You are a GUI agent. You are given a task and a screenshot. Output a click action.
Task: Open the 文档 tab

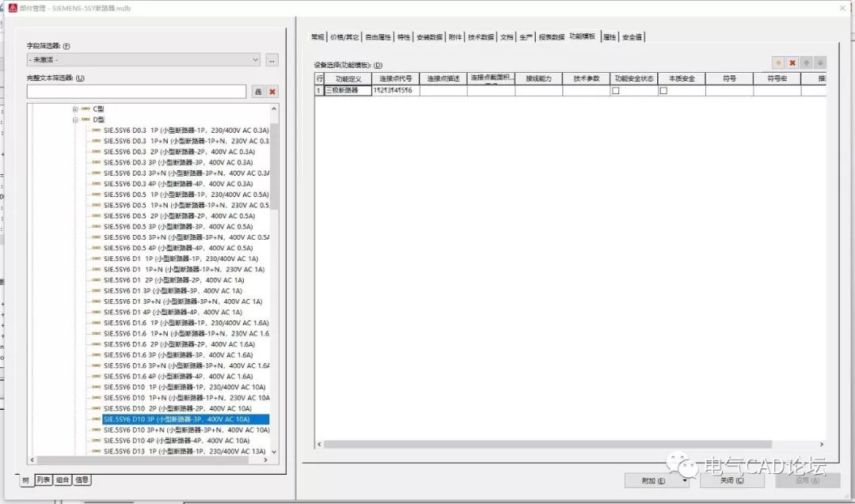507,37
